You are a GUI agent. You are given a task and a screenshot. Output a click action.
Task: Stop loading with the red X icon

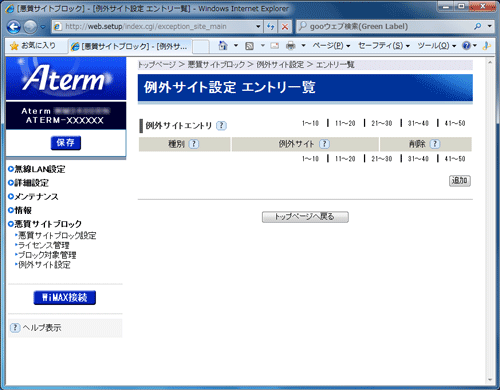tap(285, 27)
